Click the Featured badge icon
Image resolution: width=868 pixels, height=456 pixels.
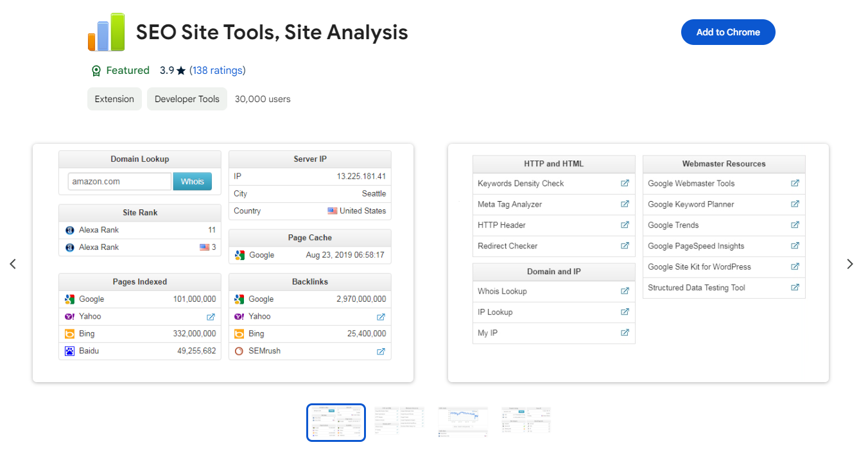pyautogui.click(x=96, y=71)
